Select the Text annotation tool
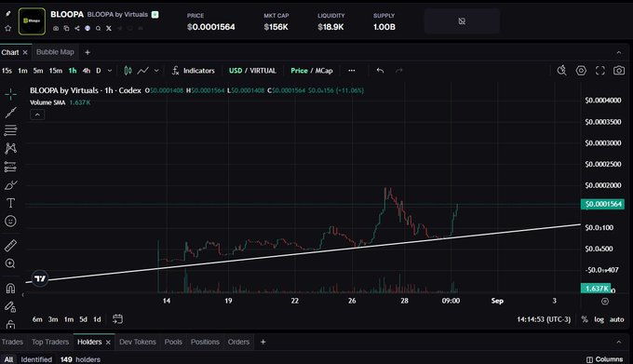 pos(10,203)
